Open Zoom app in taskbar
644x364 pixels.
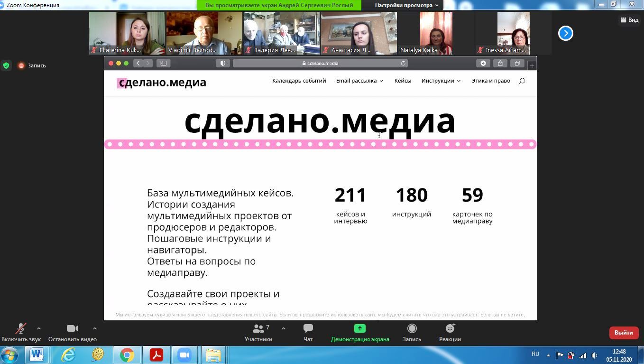click(184, 355)
